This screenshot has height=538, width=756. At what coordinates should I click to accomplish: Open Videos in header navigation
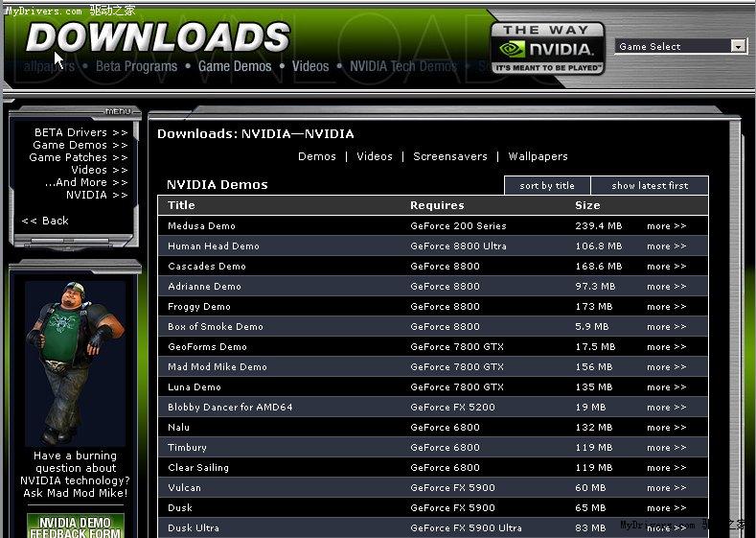[x=310, y=66]
